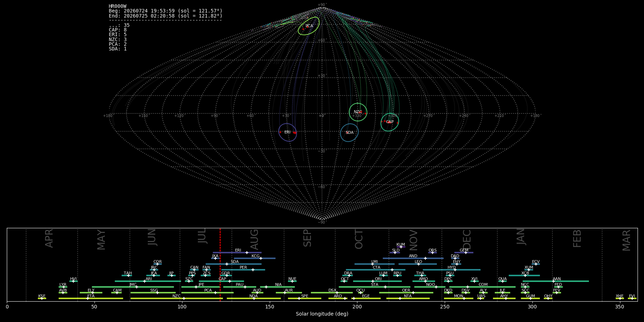Click the red dashed current solar longitude line
Viewport: 644px width, 322px height.
[x=220, y=265]
